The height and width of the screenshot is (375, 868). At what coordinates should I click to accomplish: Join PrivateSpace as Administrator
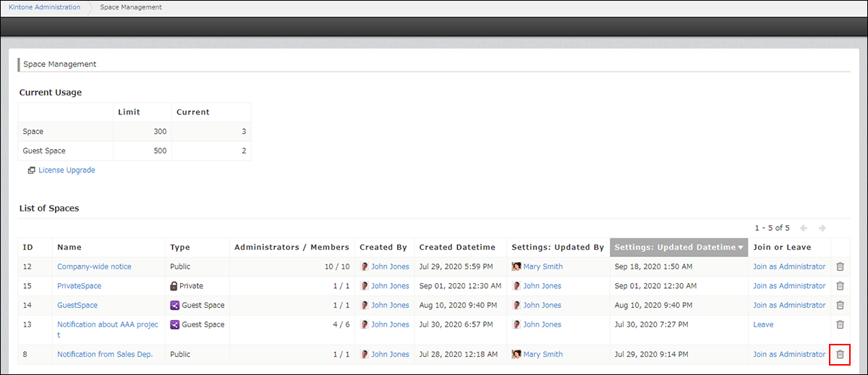789,286
